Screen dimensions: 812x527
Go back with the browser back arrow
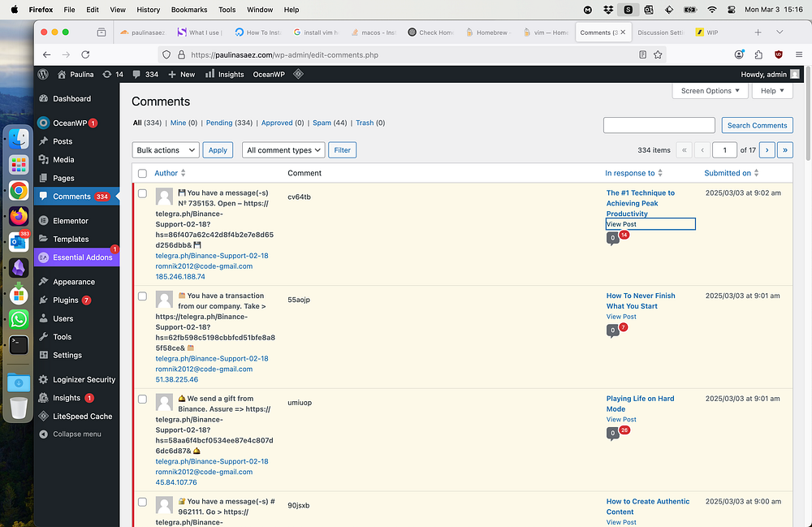coord(47,54)
